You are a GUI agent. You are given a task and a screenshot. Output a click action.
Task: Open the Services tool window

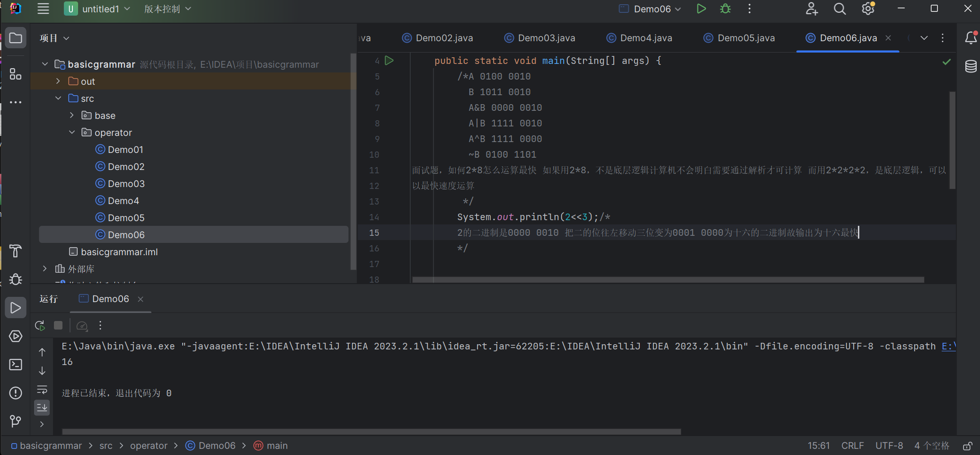click(x=16, y=336)
